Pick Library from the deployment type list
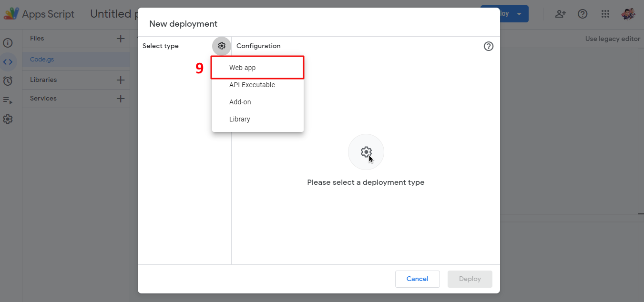This screenshot has height=302, width=644. [x=240, y=119]
